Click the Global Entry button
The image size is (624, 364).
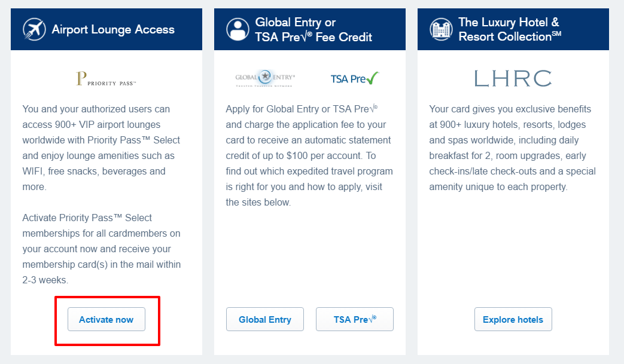265,319
